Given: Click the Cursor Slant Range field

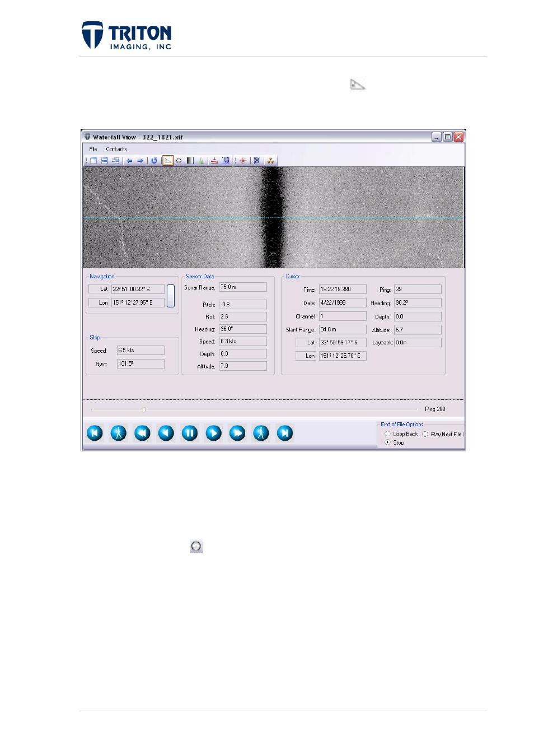Looking at the screenshot, I should point(343,329).
